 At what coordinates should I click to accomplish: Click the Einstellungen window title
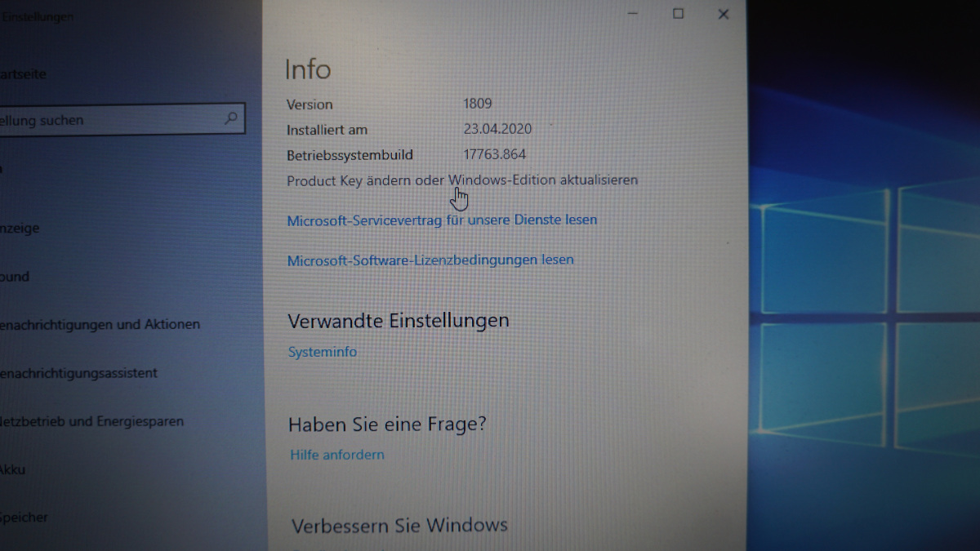(36, 17)
